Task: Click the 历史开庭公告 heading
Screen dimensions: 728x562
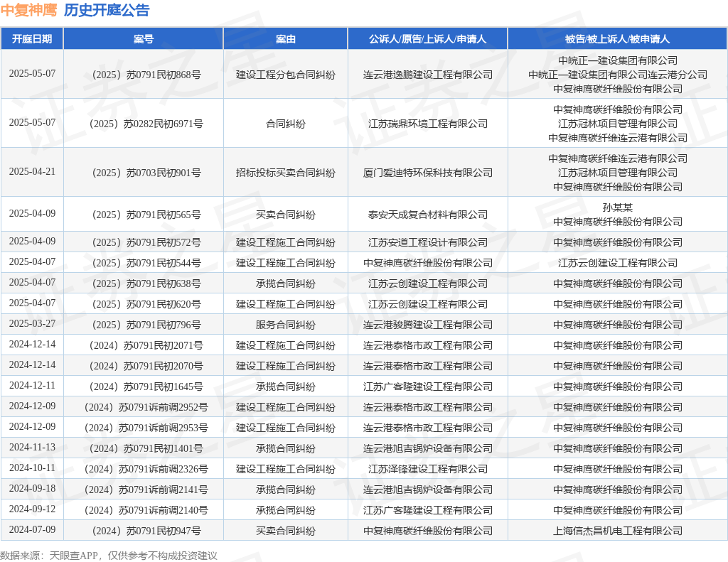Action: [x=107, y=10]
